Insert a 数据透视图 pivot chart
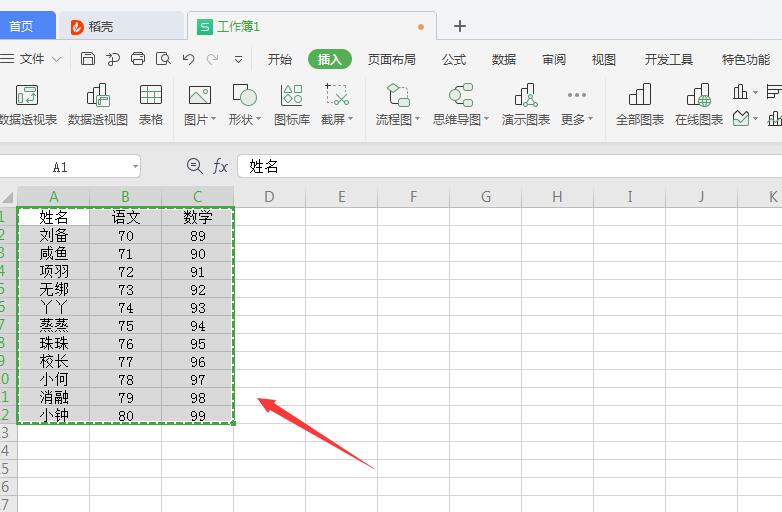The height and width of the screenshot is (512, 782). tap(98, 105)
